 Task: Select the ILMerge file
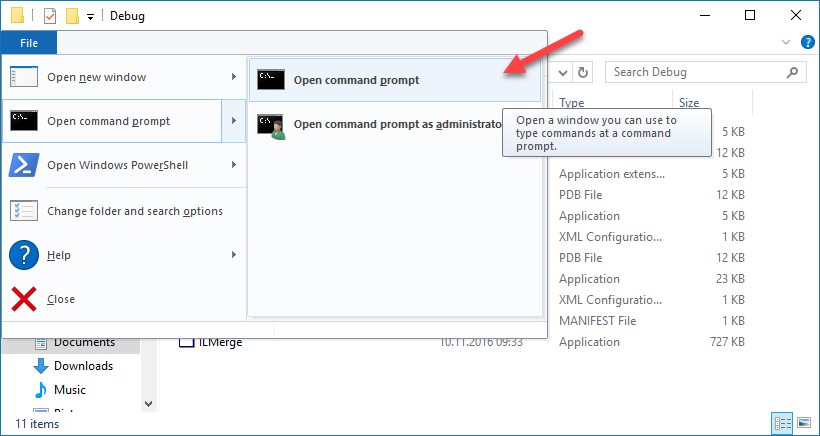pos(220,342)
